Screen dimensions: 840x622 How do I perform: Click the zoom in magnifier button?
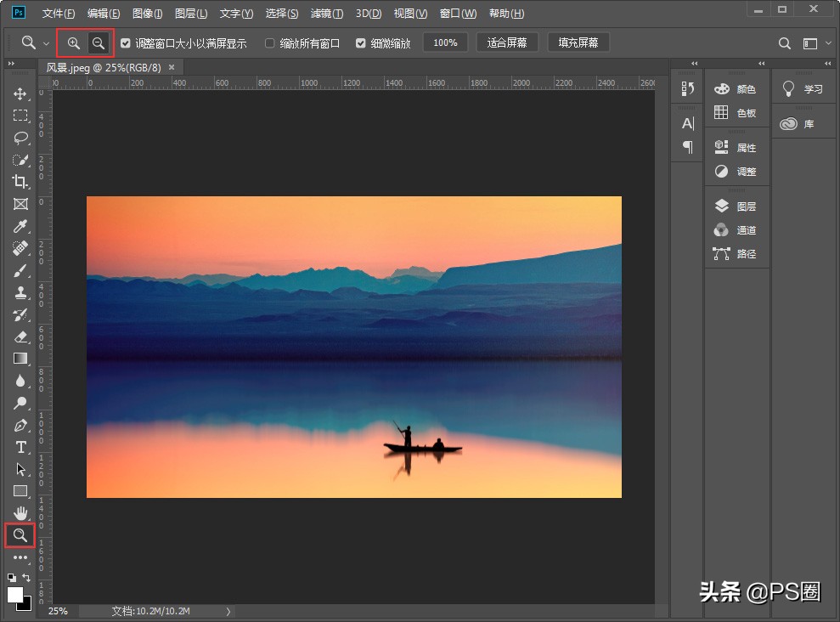74,43
